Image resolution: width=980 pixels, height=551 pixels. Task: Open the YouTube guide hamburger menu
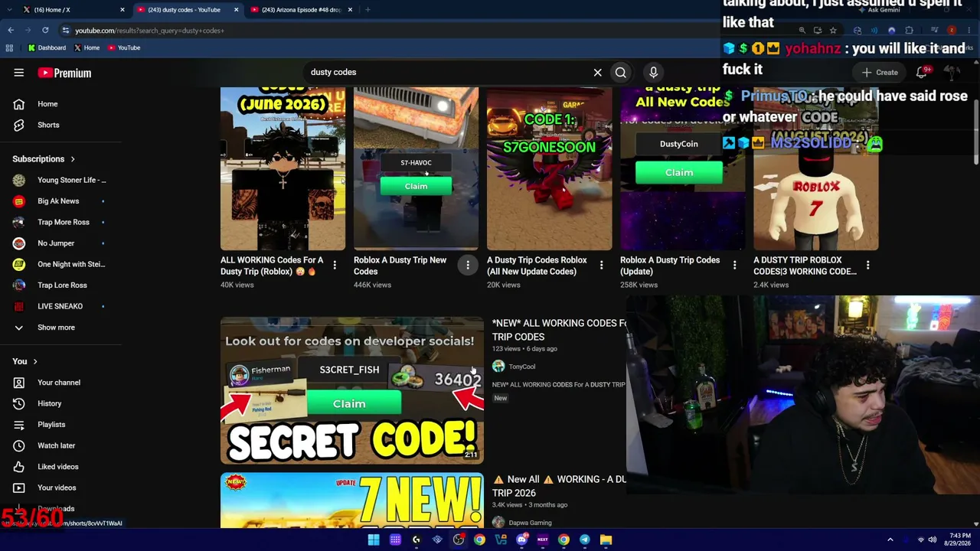(18, 73)
